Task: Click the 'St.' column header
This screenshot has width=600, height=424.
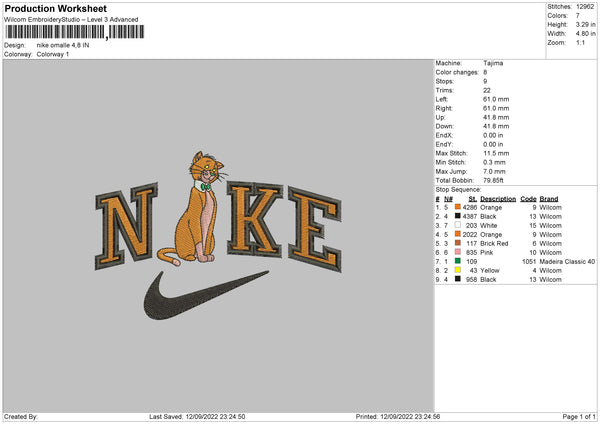Action: point(472,199)
